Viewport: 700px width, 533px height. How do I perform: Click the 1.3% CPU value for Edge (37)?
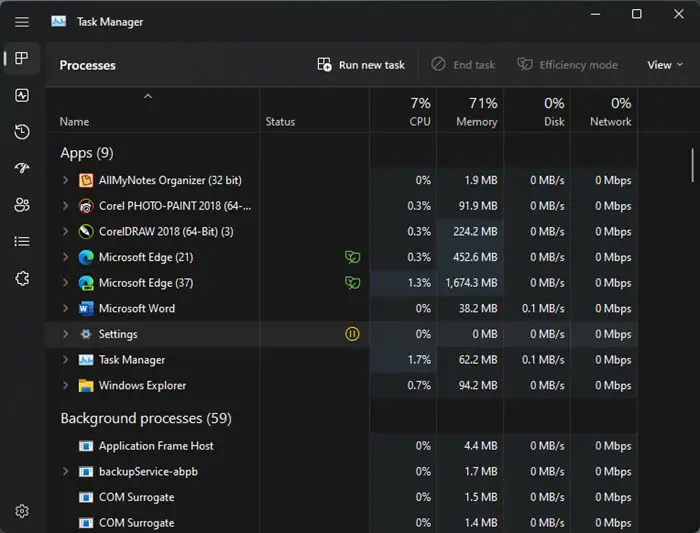click(x=419, y=283)
